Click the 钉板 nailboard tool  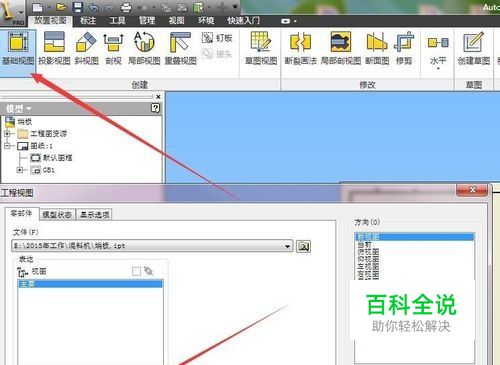[x=217, y=38]
